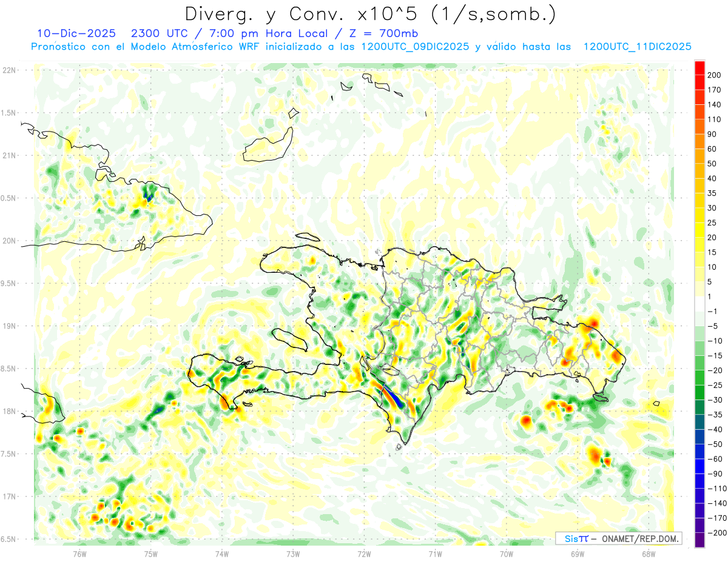Click the '22N' latitude label
This screenshot has width=728, height=562.
coord(8,70)
